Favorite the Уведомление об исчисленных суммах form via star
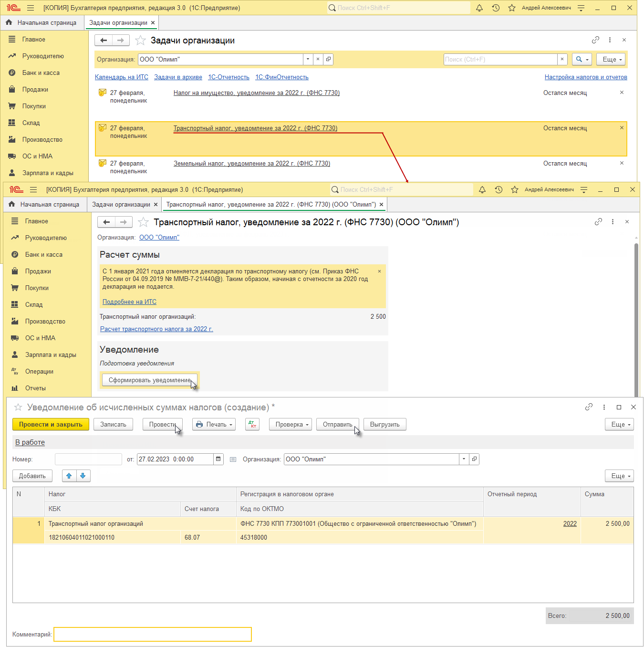 18,407
